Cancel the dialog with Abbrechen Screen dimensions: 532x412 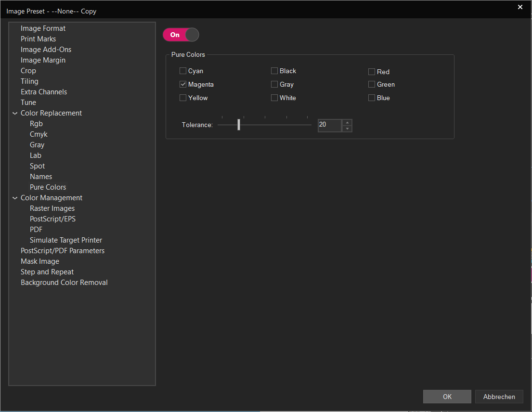pyautogui.click(x=499, y=397)
